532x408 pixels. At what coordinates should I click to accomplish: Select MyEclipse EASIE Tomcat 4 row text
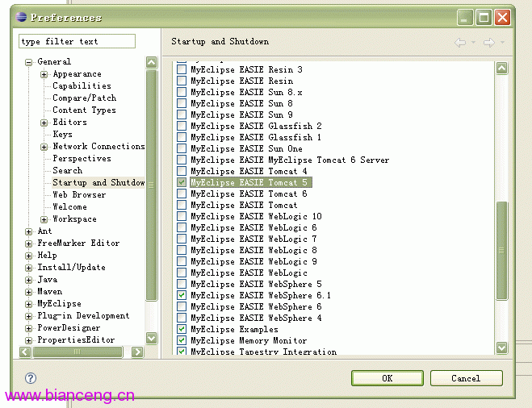[x=249, y=171]
